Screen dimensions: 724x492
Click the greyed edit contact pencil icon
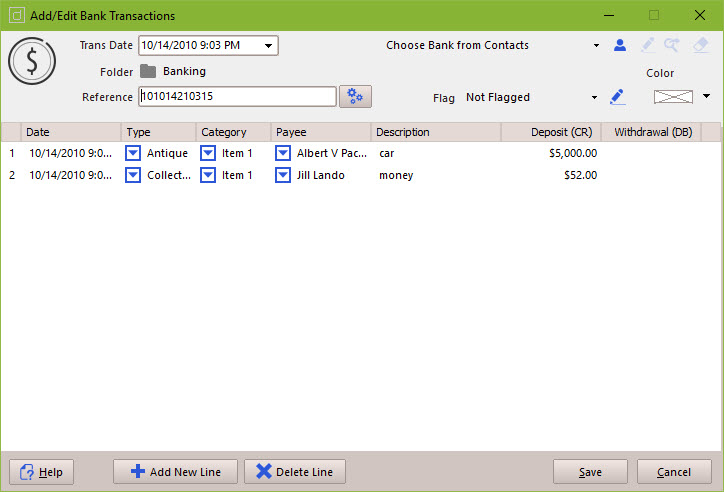tap(647, 45)
